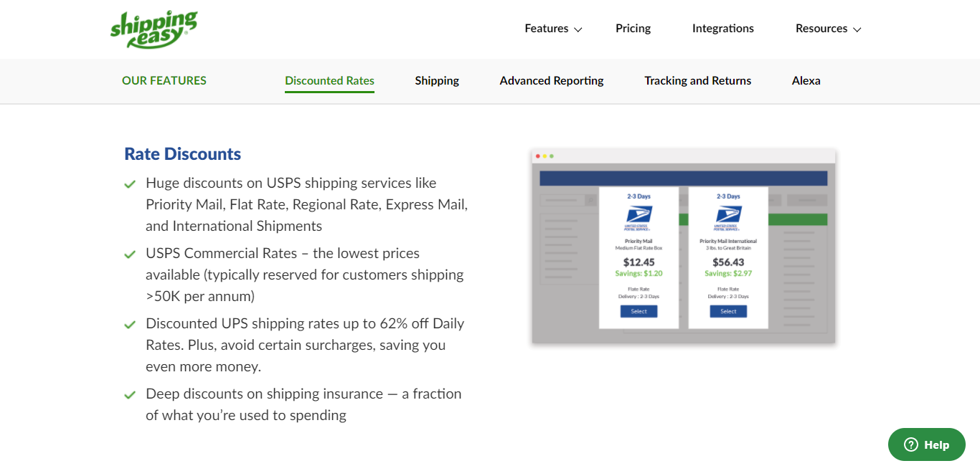
Task: Click the Rate Discounts heading
Action: 182,154
